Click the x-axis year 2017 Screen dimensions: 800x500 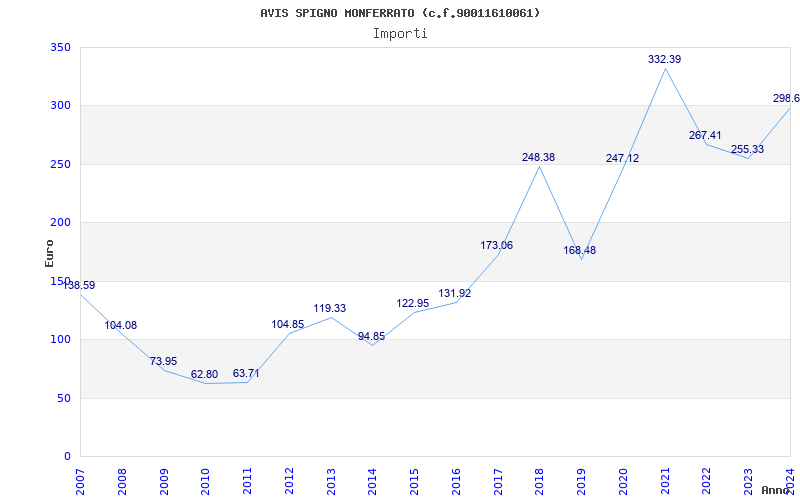tap(497, 482)
